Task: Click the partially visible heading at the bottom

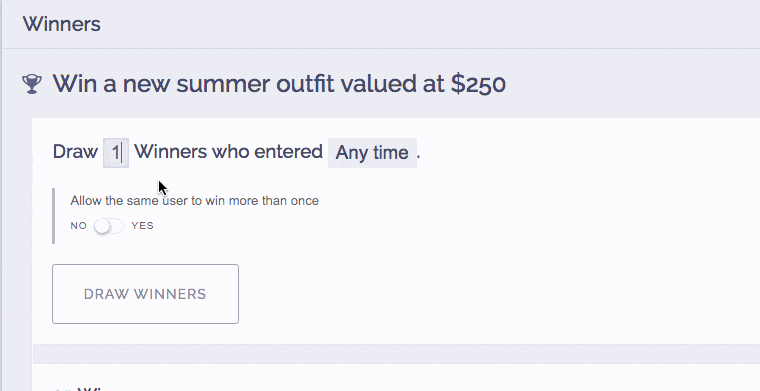Action: 92,389
